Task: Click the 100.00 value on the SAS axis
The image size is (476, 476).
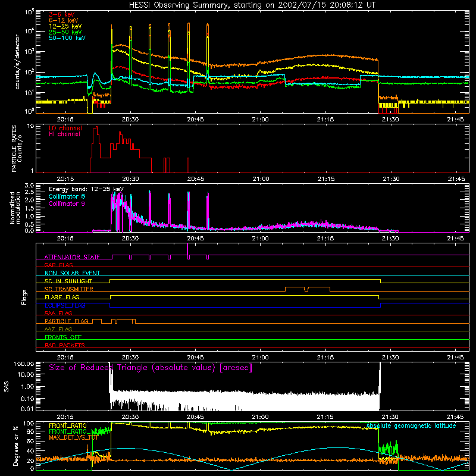Action: click(x=24, y=364)
